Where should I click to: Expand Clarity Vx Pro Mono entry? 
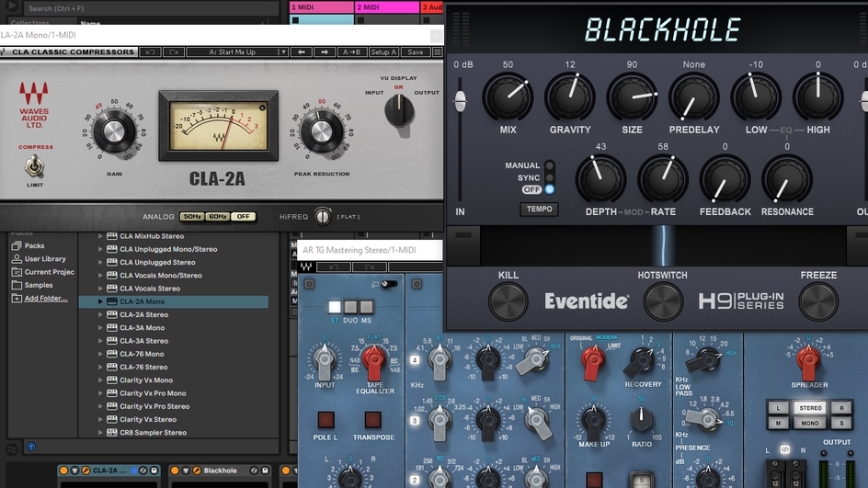pyautogui.click(x=100, y=393)
